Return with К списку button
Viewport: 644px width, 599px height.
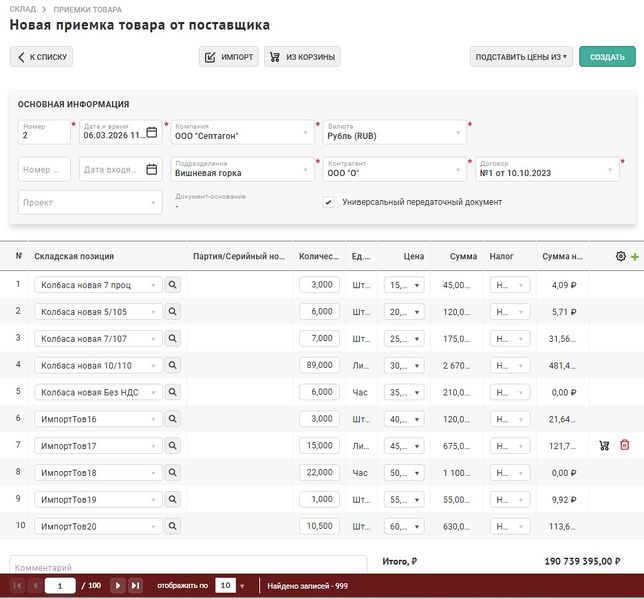coord(41,57)
